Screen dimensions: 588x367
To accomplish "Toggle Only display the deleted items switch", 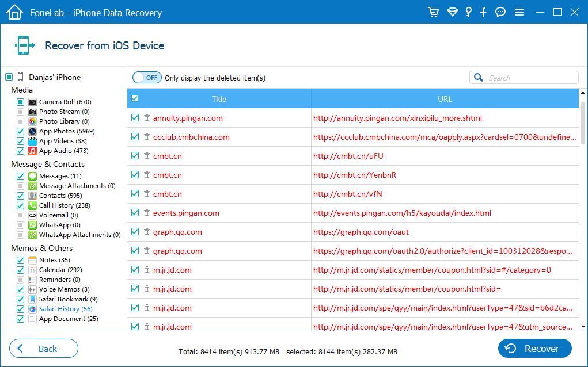I will pyautogui.click(x=147, y=78).
